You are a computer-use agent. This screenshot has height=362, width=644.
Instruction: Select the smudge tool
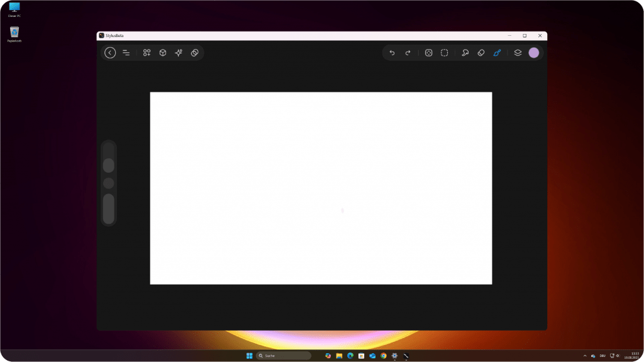coord(465,53)
